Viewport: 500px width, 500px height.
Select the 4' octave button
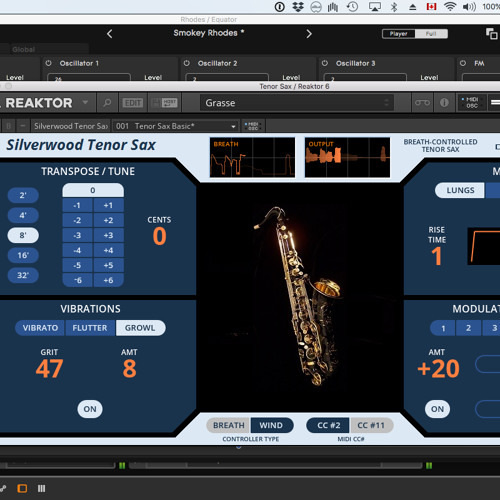(x=23, y=215)
